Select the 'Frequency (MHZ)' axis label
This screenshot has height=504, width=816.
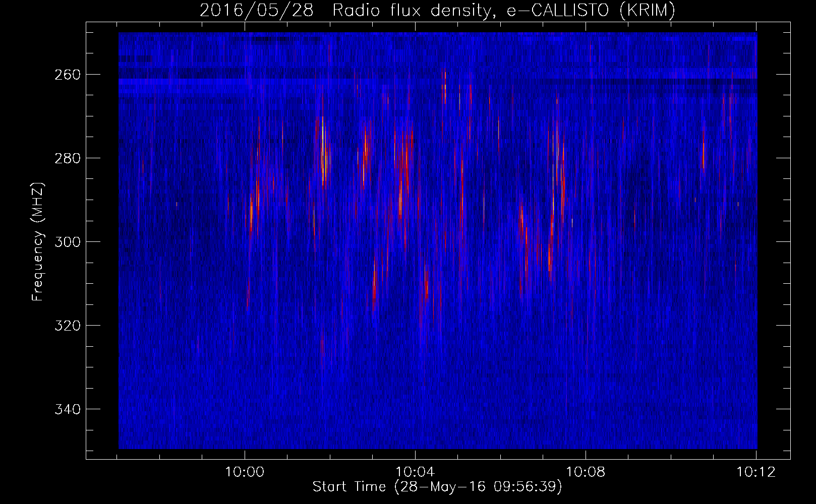pyautogui.click(x=38, y=242)
